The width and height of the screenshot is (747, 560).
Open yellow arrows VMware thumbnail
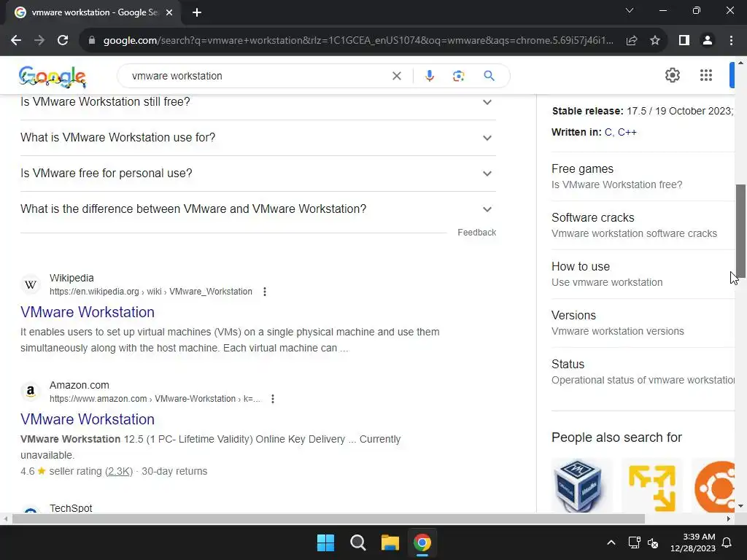[652, 485]
